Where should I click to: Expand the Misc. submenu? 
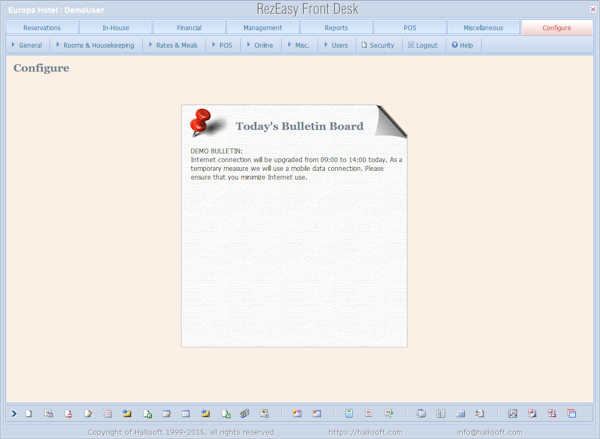point(298,45)
